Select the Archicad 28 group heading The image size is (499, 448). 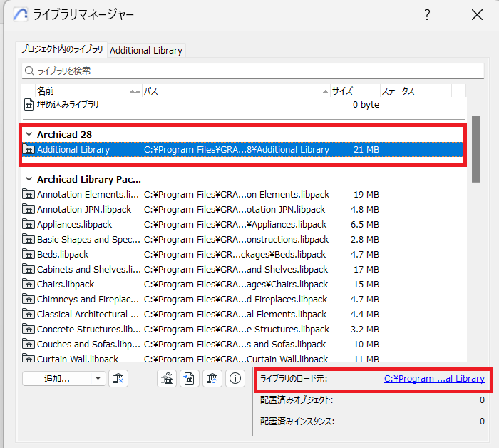point(64,134)
